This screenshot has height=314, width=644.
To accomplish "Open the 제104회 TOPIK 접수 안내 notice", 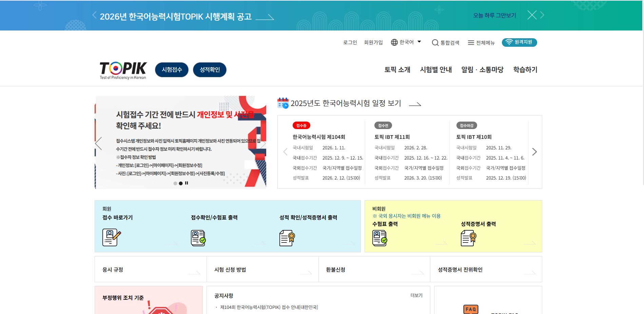I will coord(269,307).
